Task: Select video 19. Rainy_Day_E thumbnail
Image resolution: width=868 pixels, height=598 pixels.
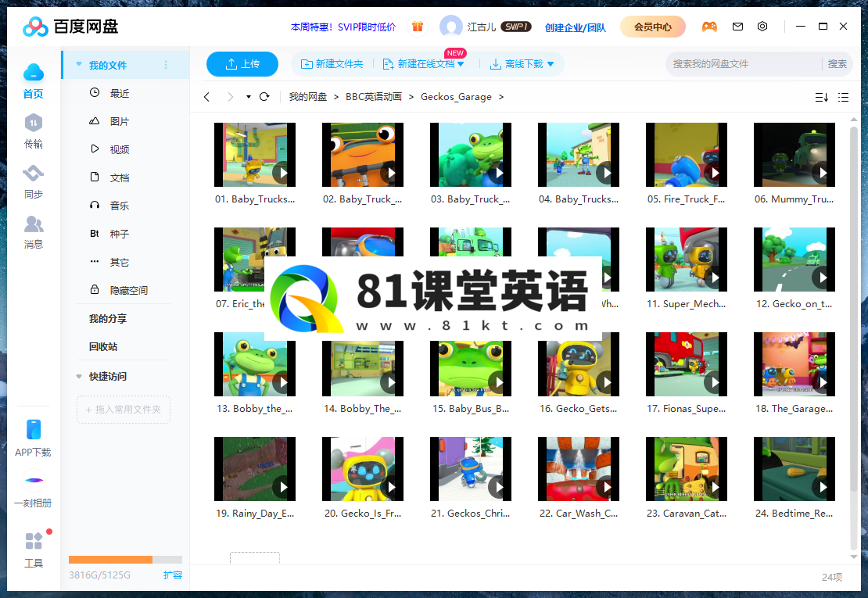Action: point(255,469)
